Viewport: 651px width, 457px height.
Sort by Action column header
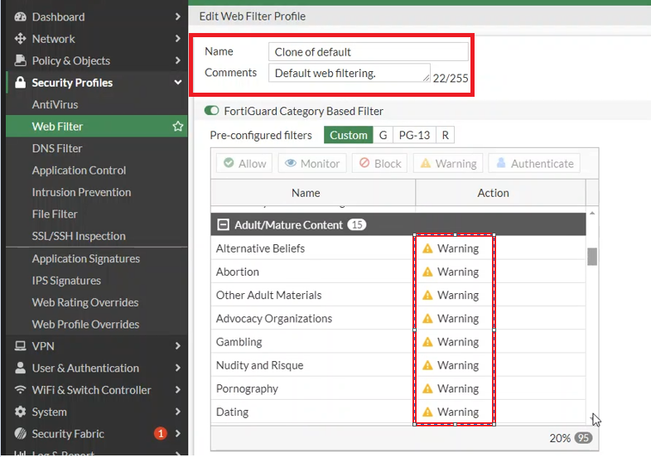tap(501, 193)
